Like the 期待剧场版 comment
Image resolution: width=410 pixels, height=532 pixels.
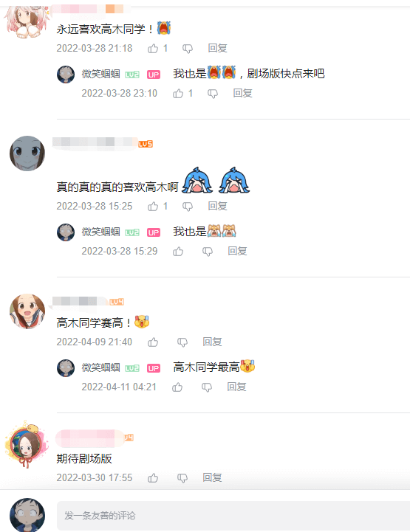[153, 477]
